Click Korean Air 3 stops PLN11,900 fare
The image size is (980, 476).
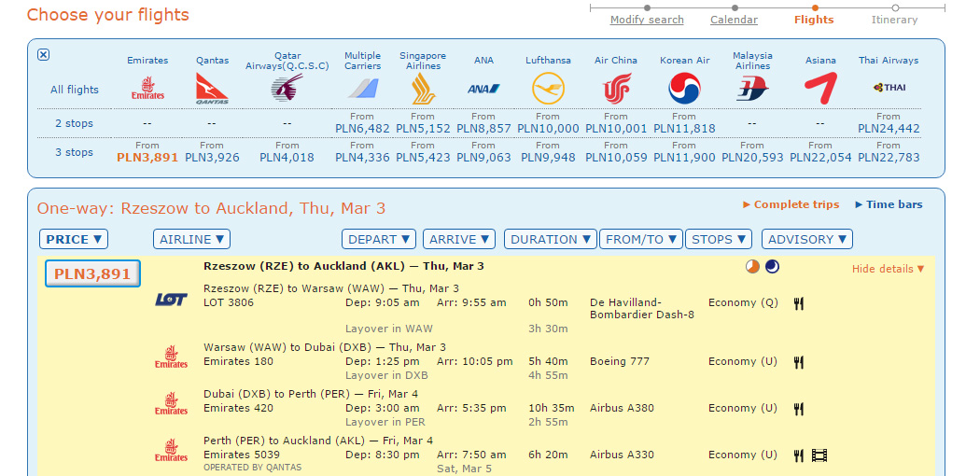click(684, 158)
